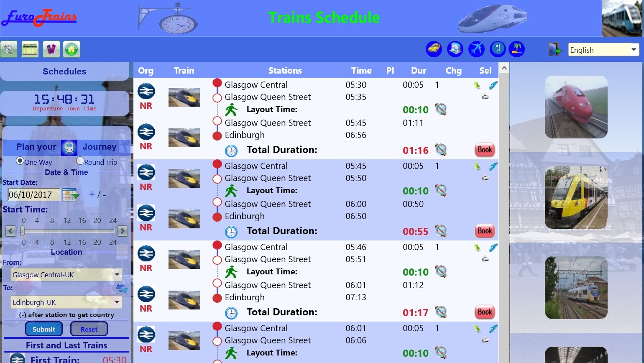Open the compass route planner toolbar icon
Screen dimensions: 644x363
[x=9, y=49]
